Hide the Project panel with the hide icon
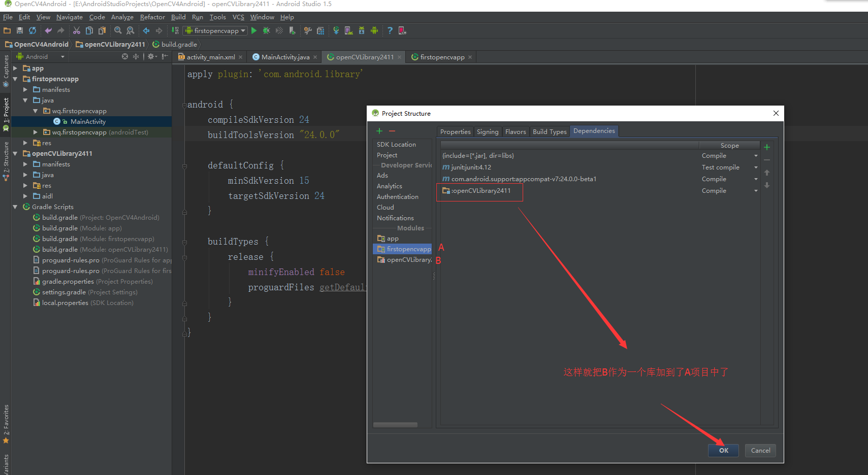The width and height of the screenshot is (868, 475). point(165,56)
